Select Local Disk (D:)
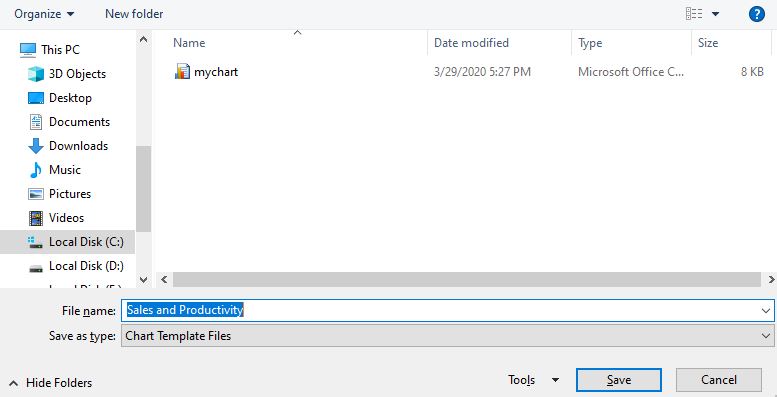The height and width of the screenshot is (397, 777). click(86, 266)
